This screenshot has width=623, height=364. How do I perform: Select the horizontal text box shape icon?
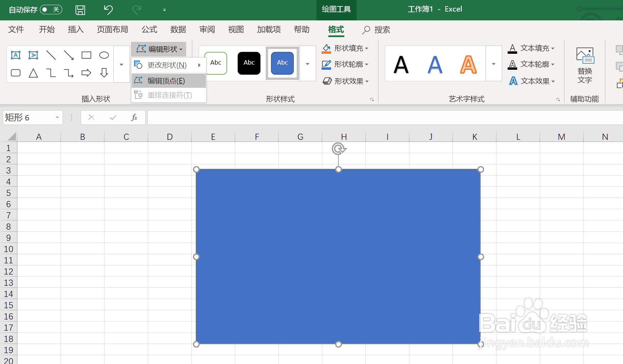point(16,55)
